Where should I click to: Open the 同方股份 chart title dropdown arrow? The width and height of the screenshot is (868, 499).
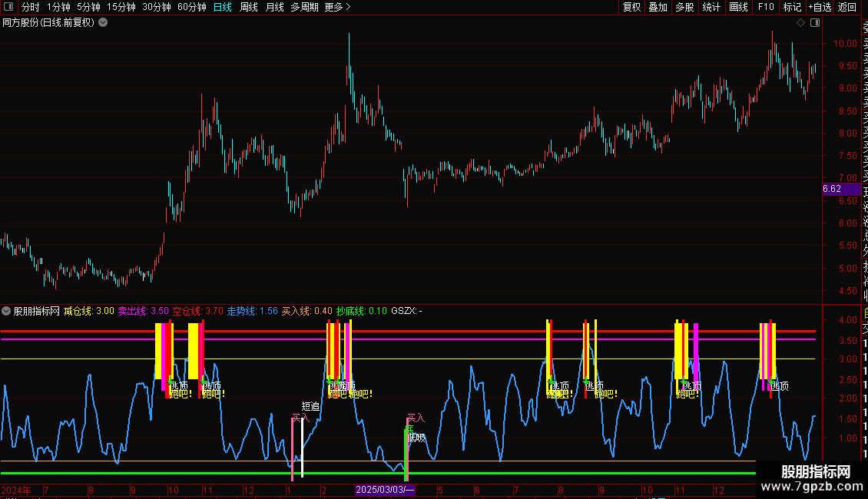coord(103,23)
